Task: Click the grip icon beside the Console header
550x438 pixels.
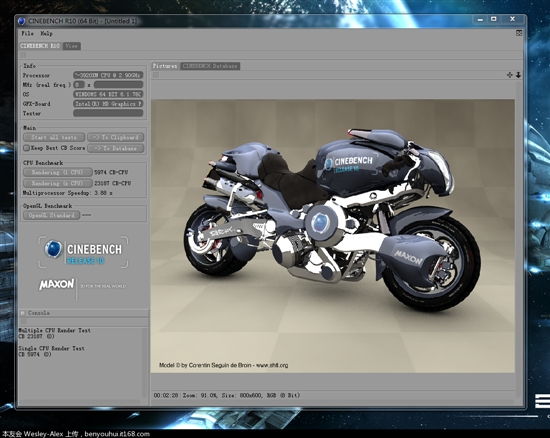Action: [x=23, y=313]
